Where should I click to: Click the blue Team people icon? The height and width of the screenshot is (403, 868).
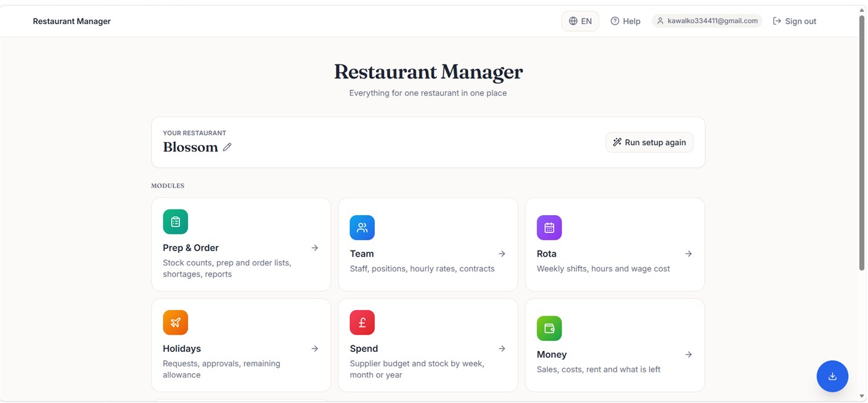[362, 228]
